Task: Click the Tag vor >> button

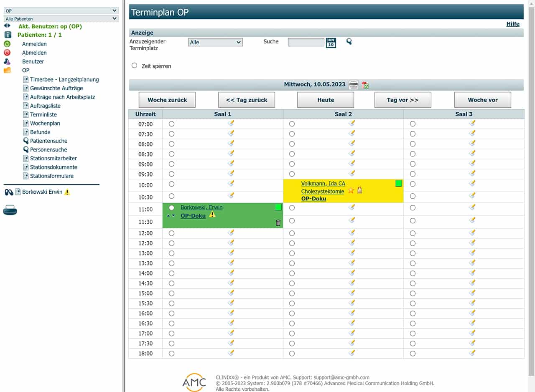Action: tap(403, 100)
